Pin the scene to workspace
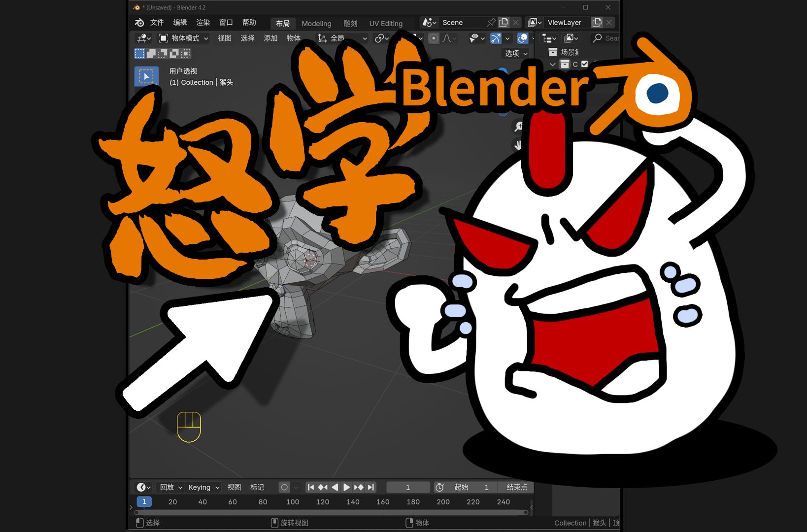The image size is (807, 532). [x=491, y=23]
